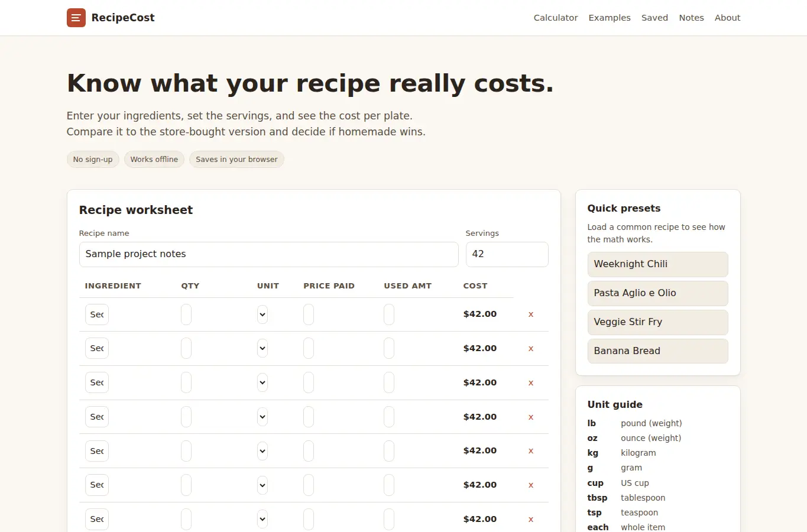This screenshot has width=807, height=532.
Task: Click the 'INGREDIENT' column header
Action: click(x=113, y=286)
